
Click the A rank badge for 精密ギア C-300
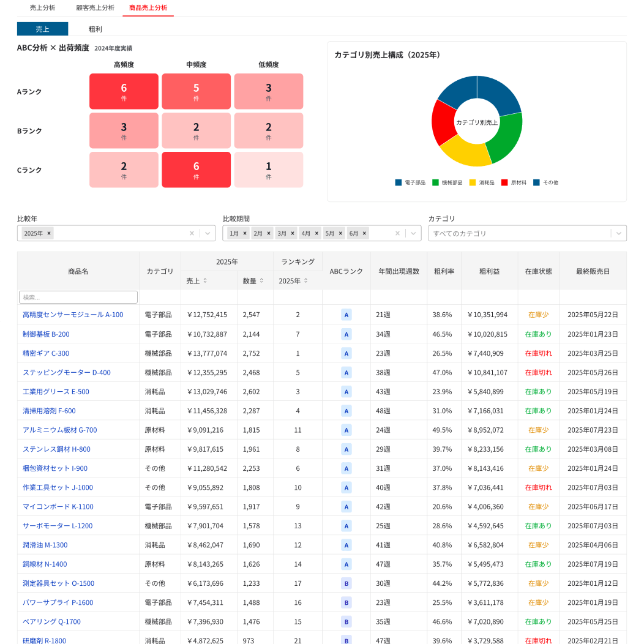[346, 353]
